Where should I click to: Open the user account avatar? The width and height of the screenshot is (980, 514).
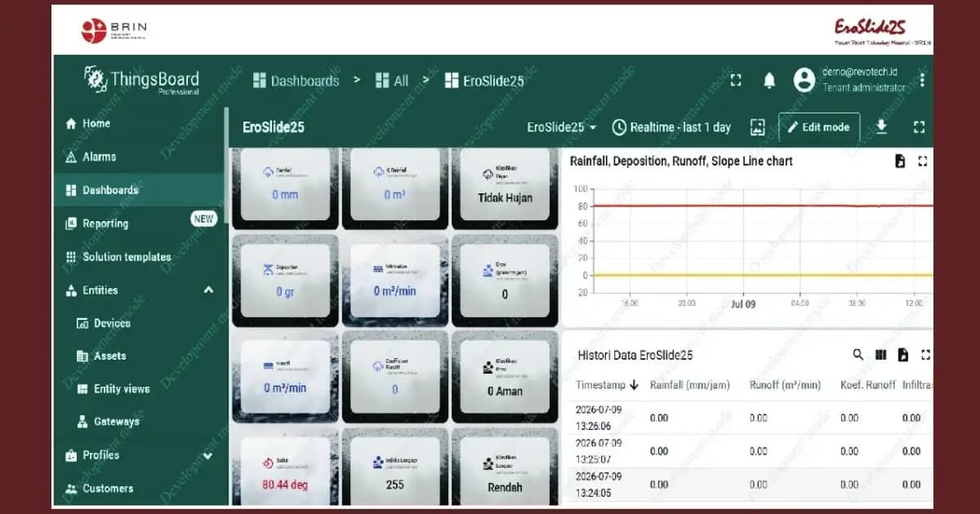coord(804,80)
